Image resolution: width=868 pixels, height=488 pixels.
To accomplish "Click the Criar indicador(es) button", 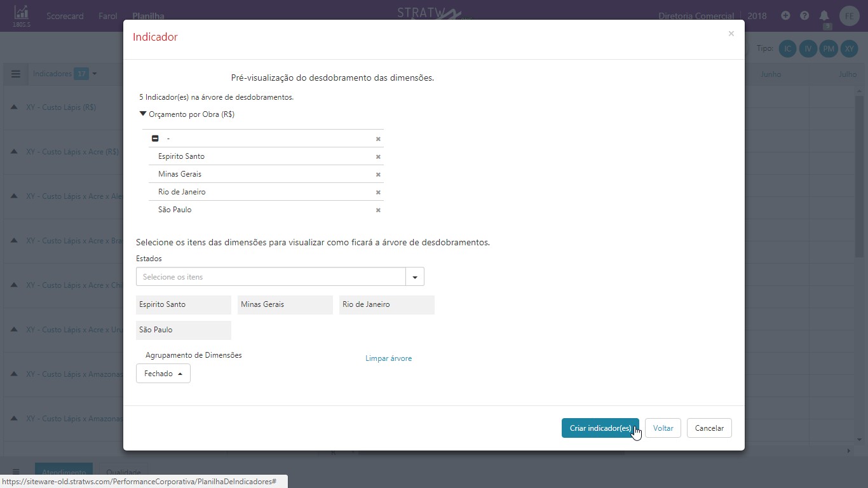I will (600, 428).
